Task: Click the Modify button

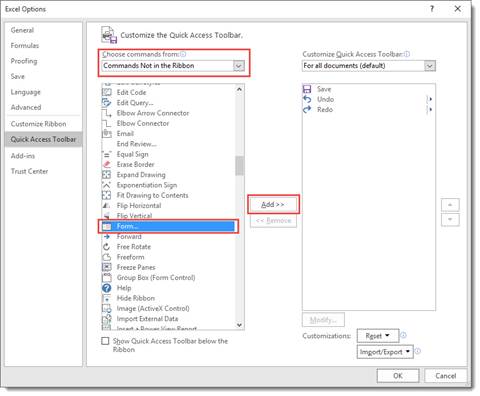Action: [323, 320]
